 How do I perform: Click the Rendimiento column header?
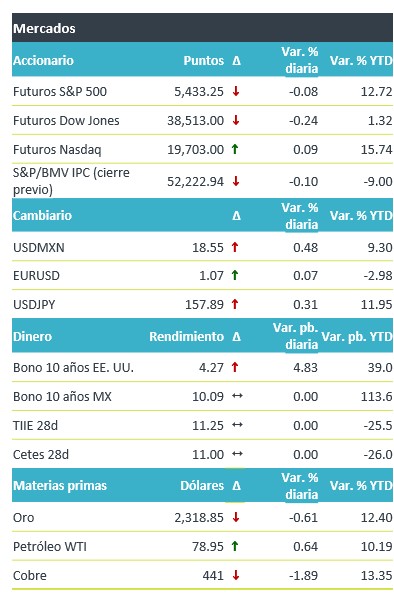pos(186,336)
